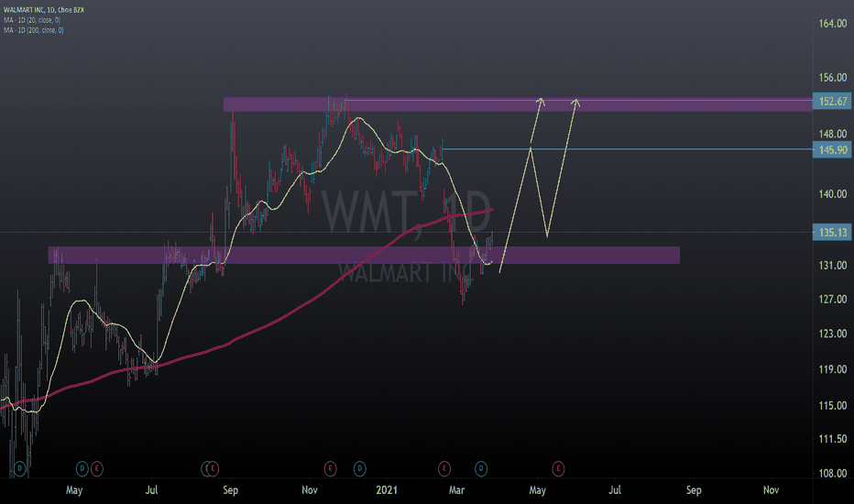
Task: Open the dividend marker just after May 2020
Action: click(82, 468)
